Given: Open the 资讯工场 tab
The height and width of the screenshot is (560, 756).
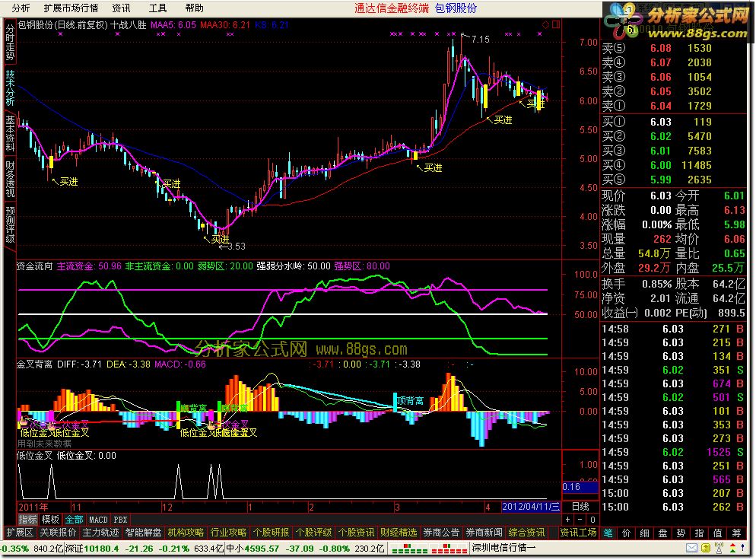Looking at the screenshot, I should (x=578, y=533).
